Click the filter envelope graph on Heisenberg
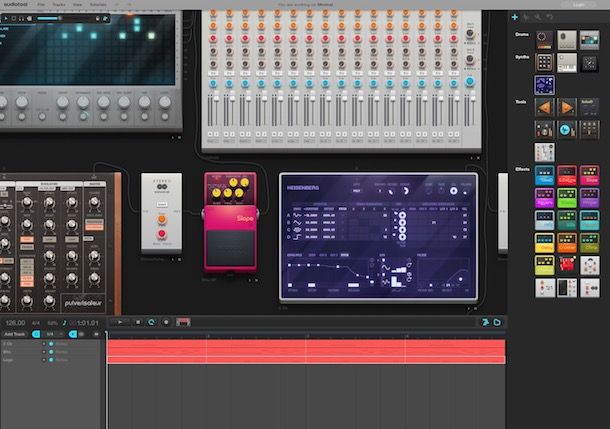This screenshot has width=610, height=429. pyautogui.click(x=443, y=273)
